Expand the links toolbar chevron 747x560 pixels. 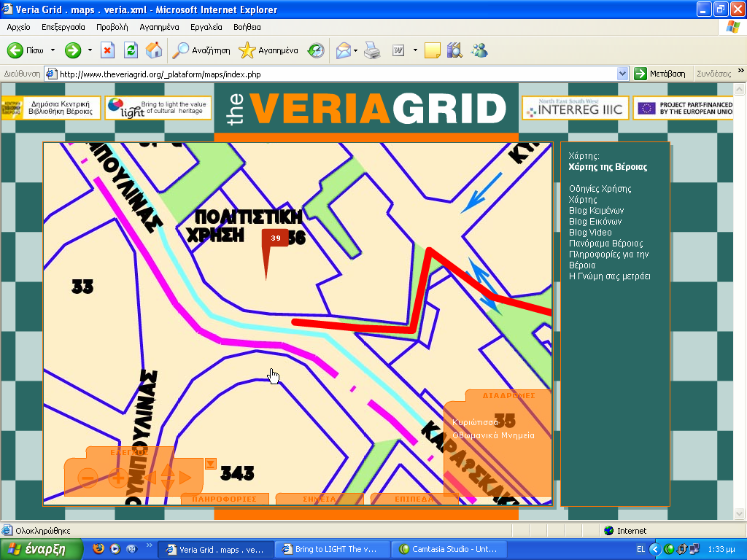click(741, 71)
